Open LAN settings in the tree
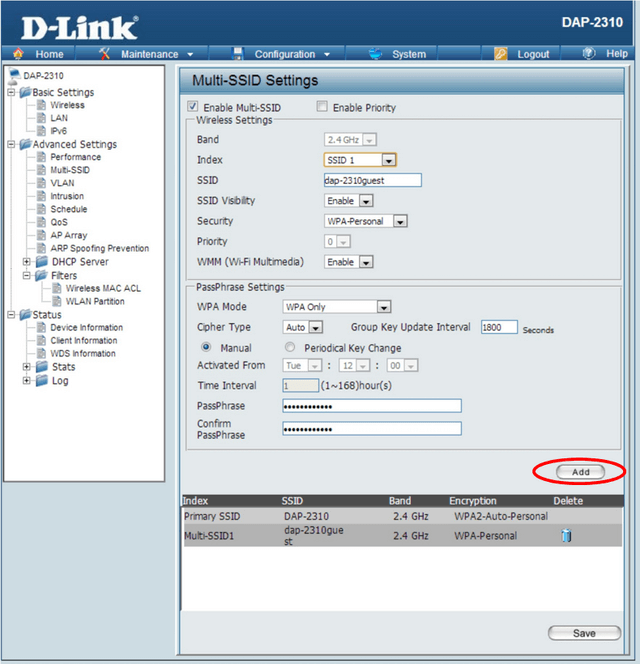This screenshot has height=664, width=640. tap(59, 118)
